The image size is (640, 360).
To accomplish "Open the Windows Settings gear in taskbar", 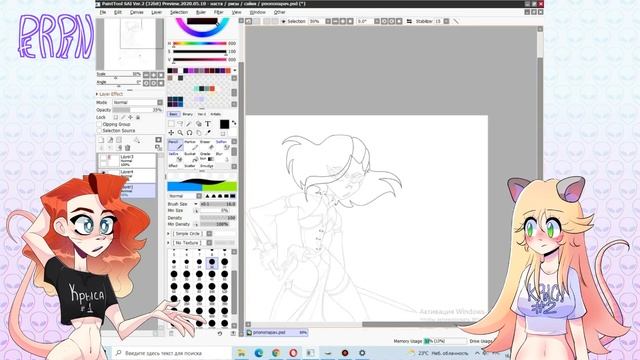I will click(362, 353).
